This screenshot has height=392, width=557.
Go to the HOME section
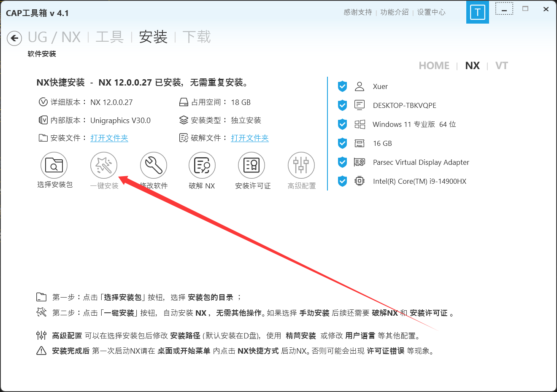pyautogui.click(x=434, y=66)
